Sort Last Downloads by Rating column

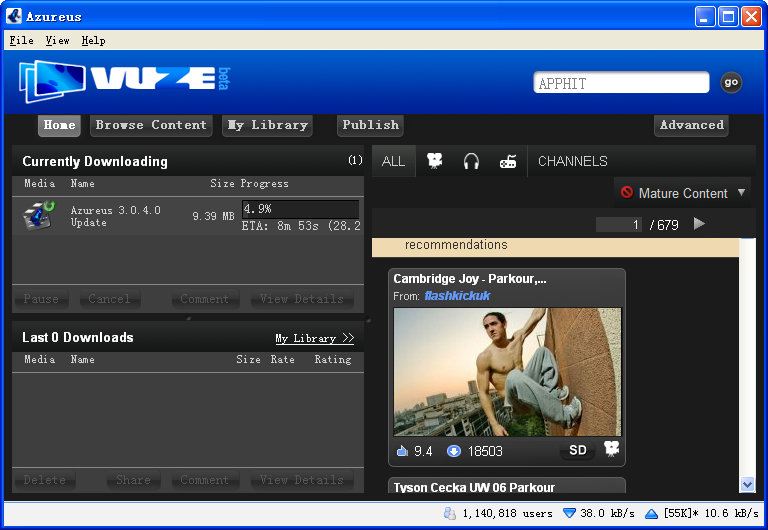(333, 359)
